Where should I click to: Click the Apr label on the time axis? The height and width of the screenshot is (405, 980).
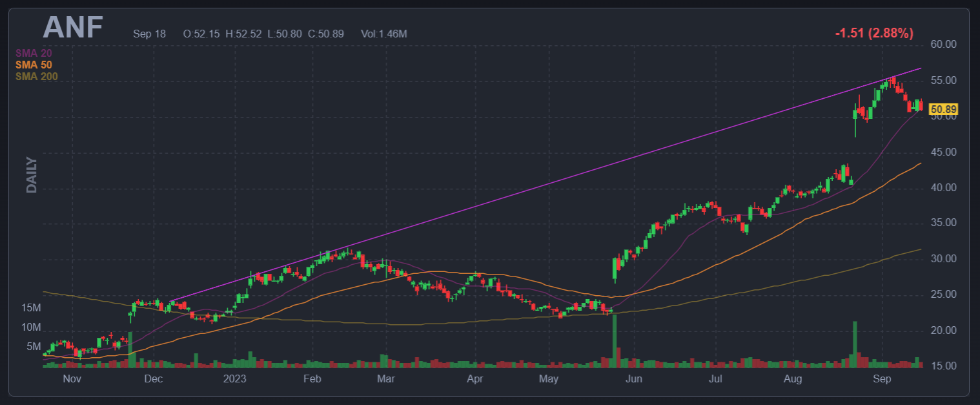tap(475, 379)
